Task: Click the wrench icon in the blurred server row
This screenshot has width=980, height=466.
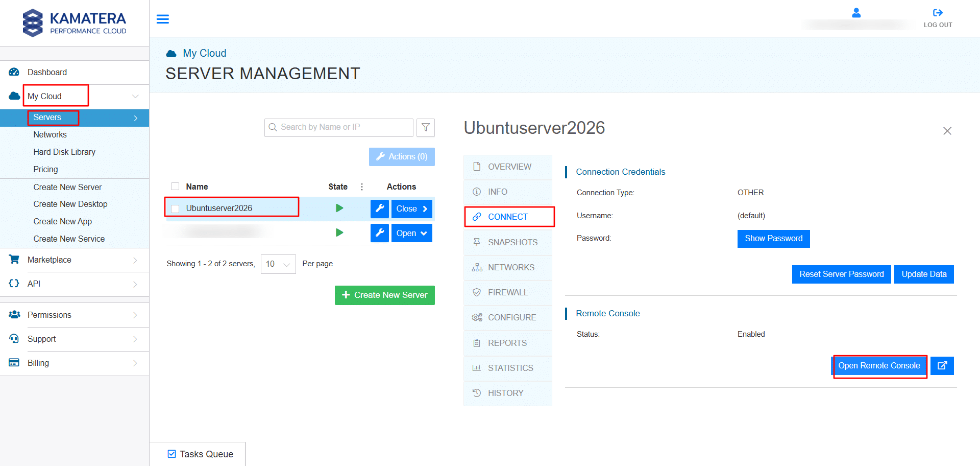Action: (380, 233)
